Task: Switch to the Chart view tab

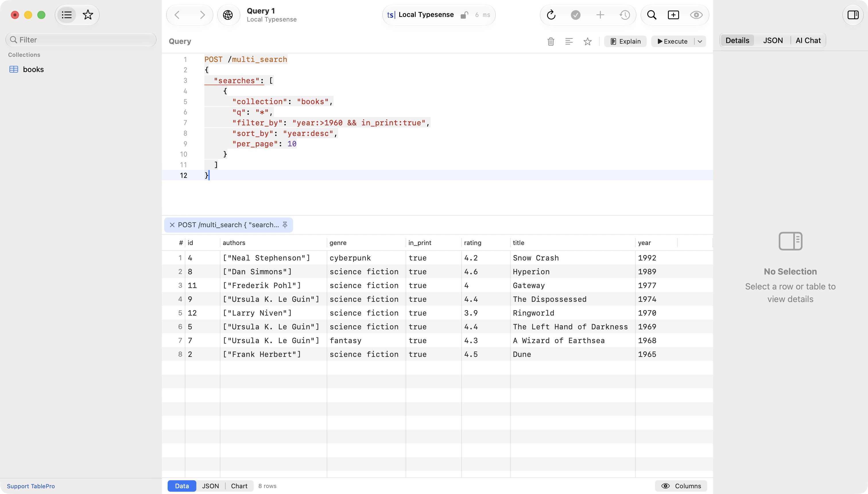Action: 239,486
